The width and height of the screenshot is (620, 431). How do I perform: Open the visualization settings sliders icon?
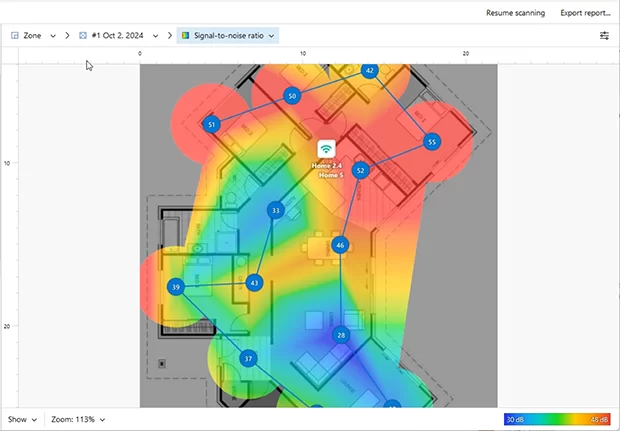coord(604,36)
